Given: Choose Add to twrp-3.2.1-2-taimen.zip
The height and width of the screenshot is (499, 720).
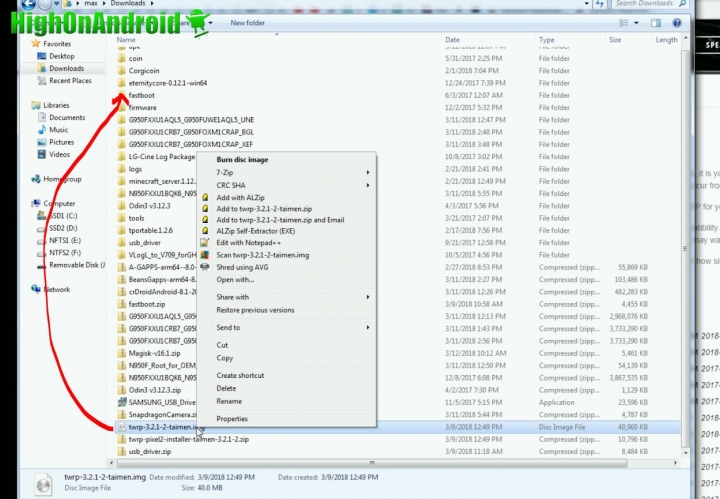Looking at the screenshot, I should tap(264, 209).
